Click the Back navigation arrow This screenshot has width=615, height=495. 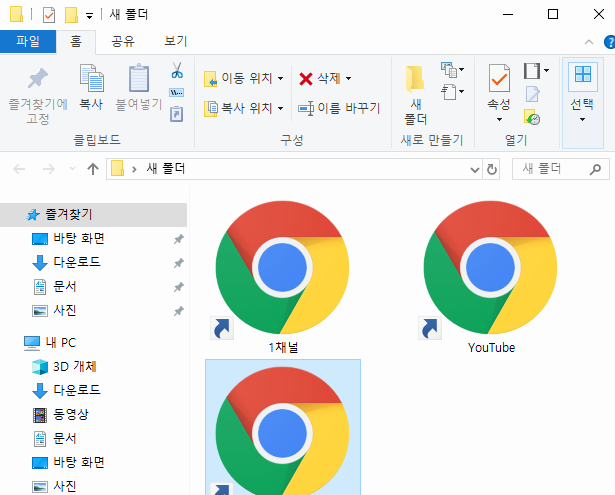point(19,169)
